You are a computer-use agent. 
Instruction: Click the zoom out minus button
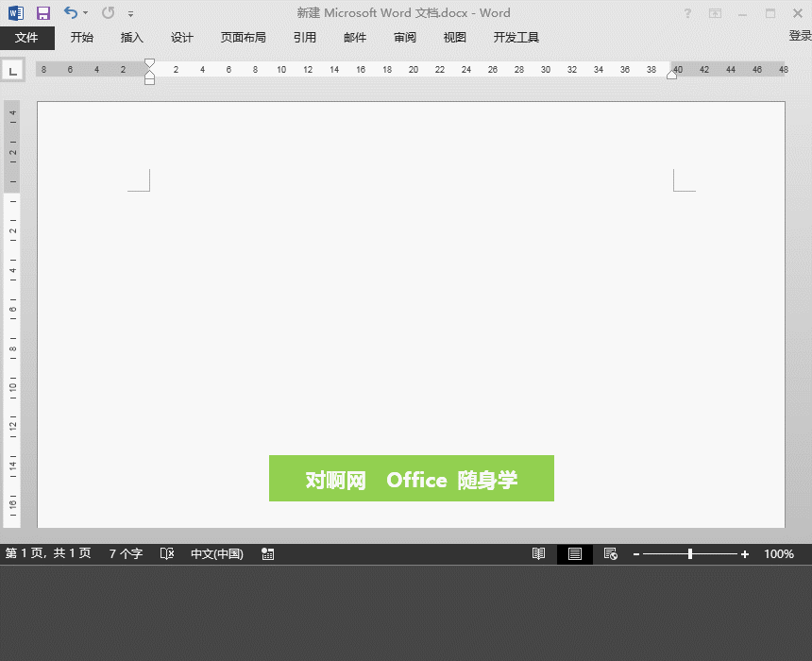(636, 554)
